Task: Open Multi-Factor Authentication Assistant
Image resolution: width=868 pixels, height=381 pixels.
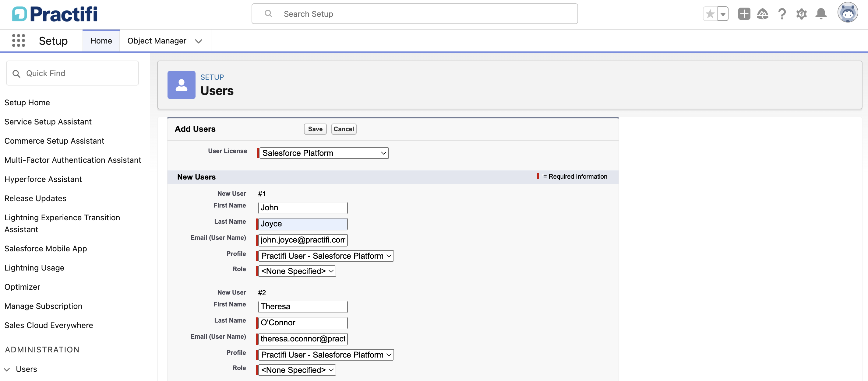Action: pos(73,160)
